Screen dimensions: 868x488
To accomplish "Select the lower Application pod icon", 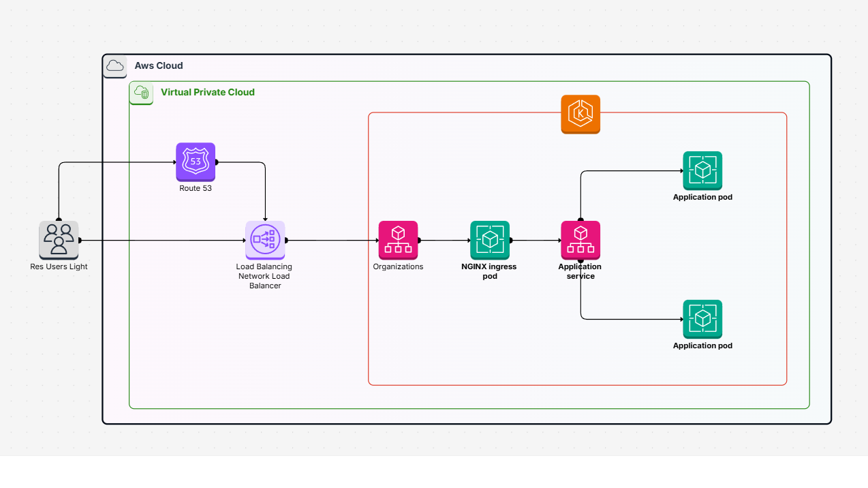I will pos(702,319).
